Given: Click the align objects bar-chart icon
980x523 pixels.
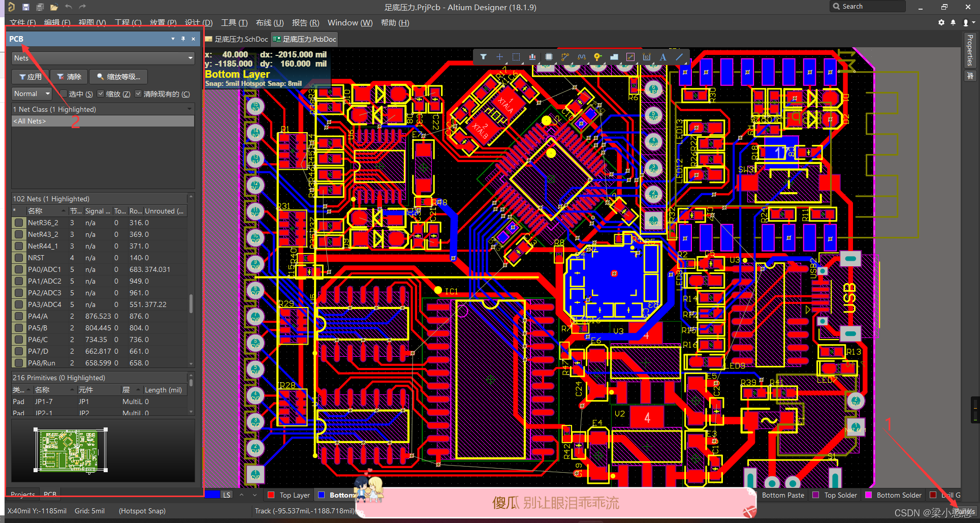Looking at the screenshot, I should point(532,57).
